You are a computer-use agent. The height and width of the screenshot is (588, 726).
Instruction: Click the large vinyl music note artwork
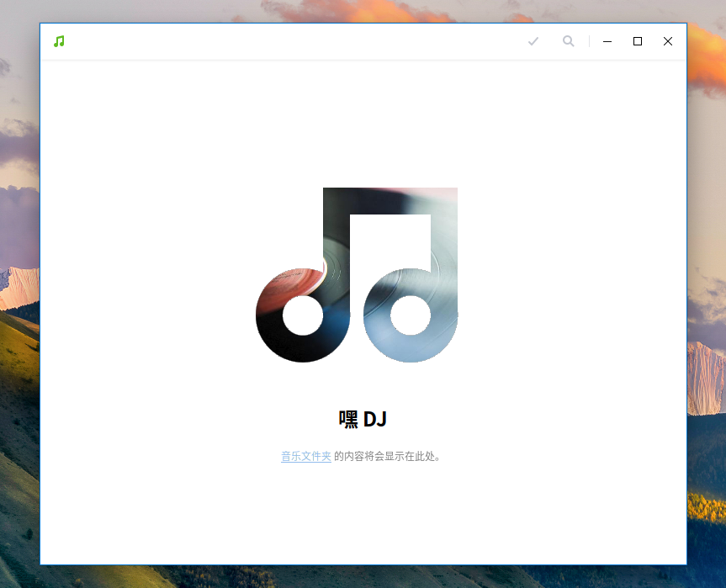coord(357,275)
